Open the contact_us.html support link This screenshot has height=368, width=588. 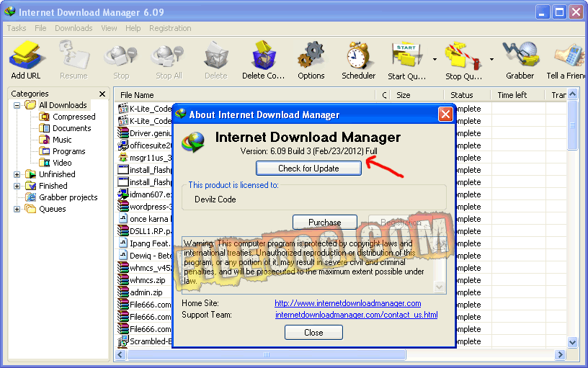coord(356,315)
